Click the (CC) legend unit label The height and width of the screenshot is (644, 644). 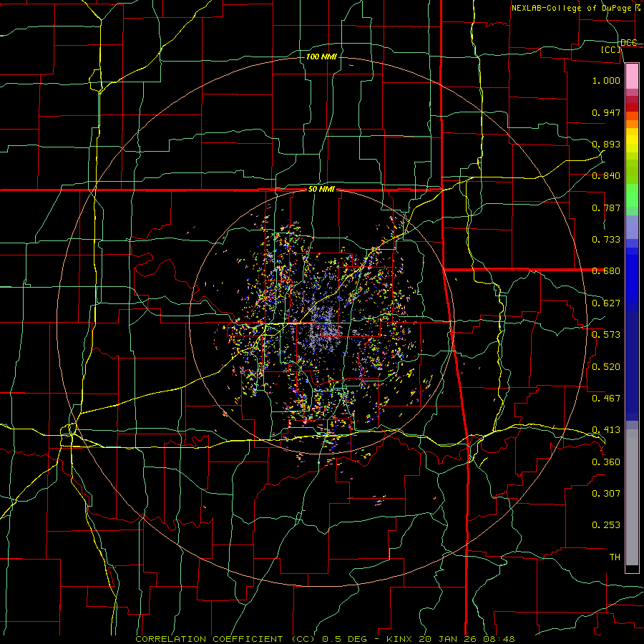pyautogui.click(x=611, y=49)
